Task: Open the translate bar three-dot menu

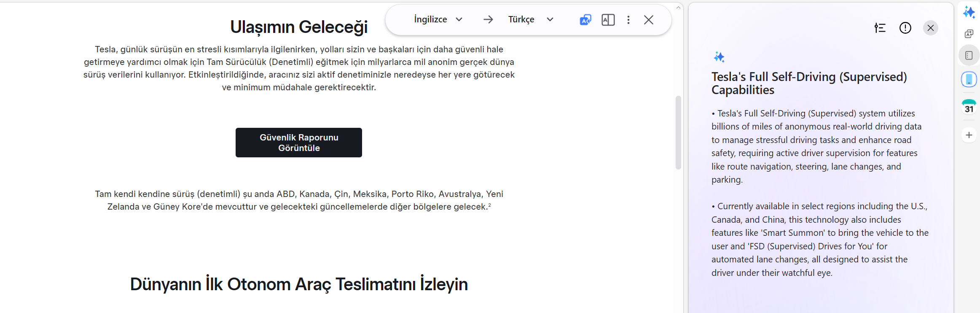Action: [628, 20]
